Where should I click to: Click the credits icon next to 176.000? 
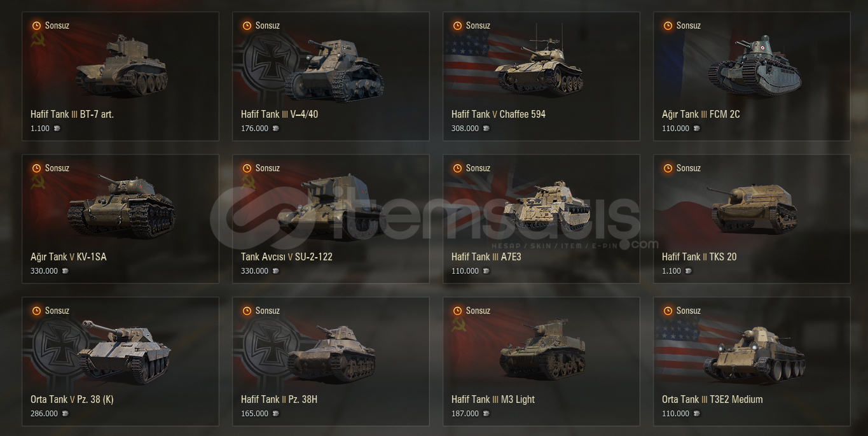click(x=275, y=129)
